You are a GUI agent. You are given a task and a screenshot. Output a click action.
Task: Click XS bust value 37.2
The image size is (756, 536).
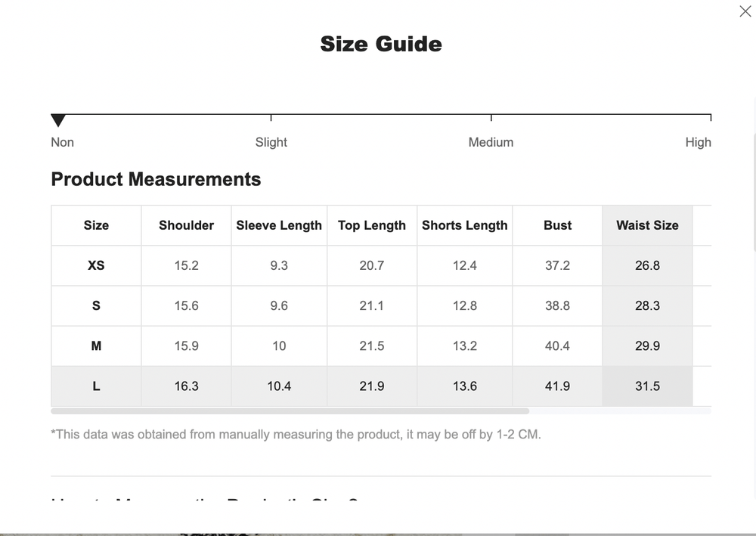557,265
